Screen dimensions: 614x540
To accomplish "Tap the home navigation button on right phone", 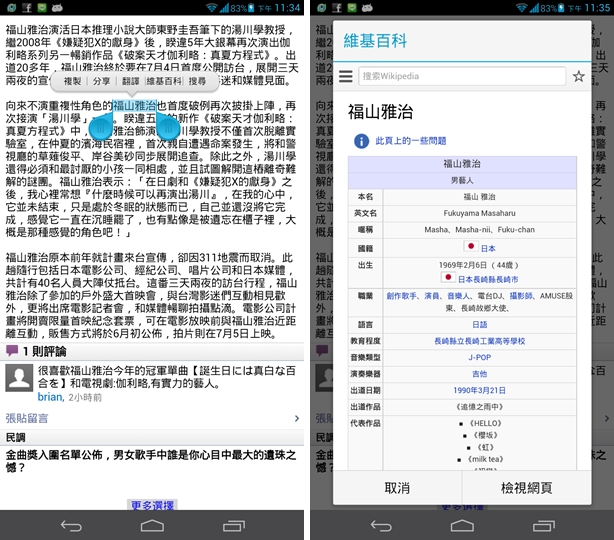I will point(462,526).
